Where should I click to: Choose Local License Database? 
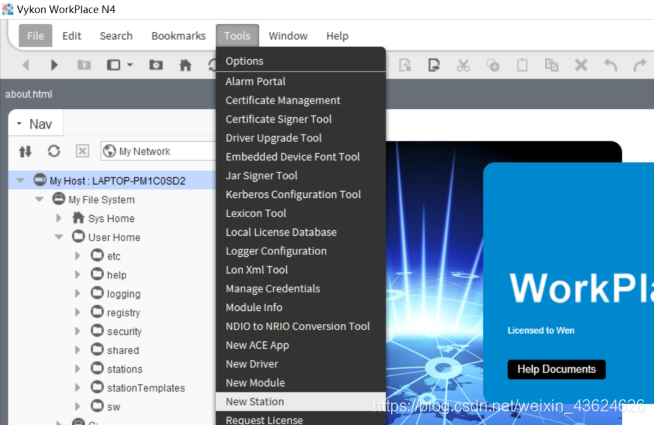(x=301, y=232)
